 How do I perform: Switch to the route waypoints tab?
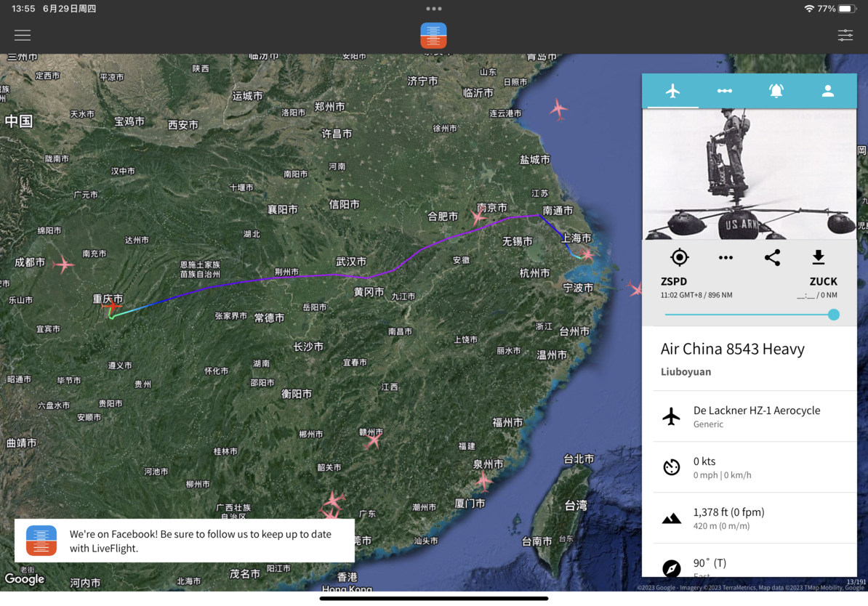coord(725,91)
